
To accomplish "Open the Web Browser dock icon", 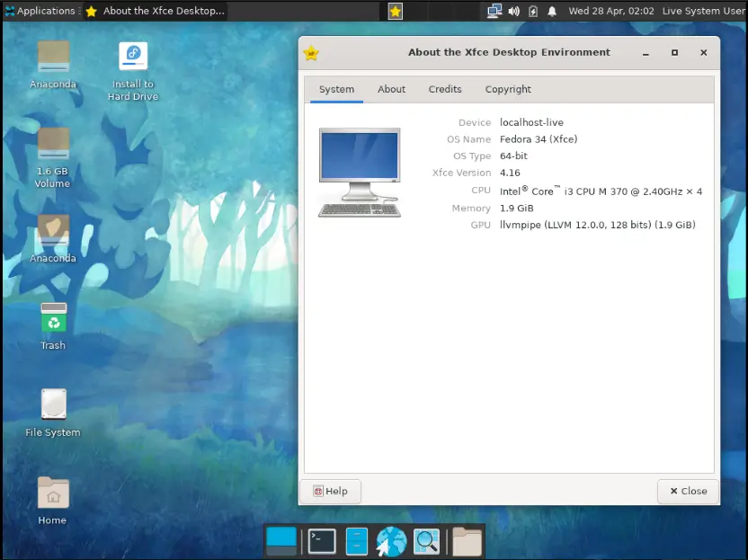I will [x=391, y=541].
